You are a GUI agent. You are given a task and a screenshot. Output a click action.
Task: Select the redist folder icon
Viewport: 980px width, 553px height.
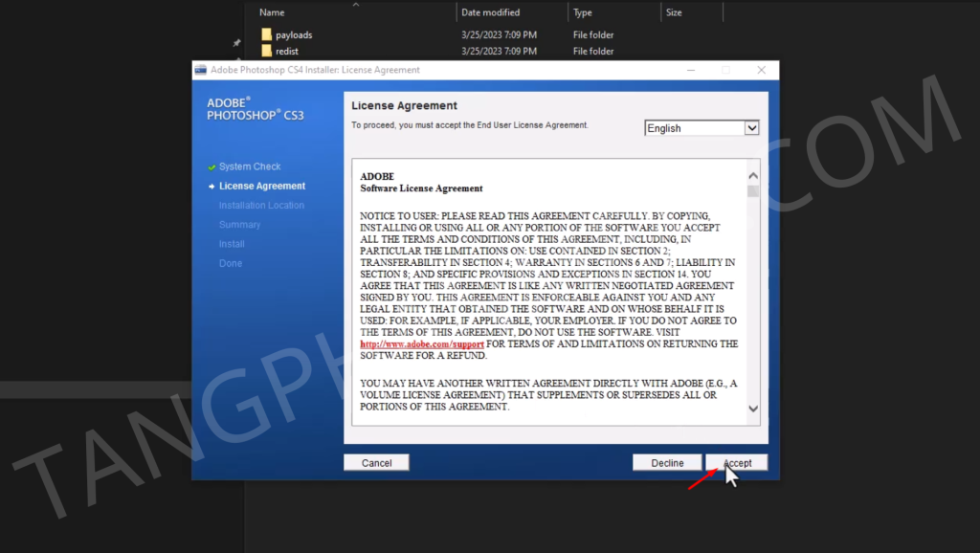pyautogui.click(x=267, y=51)
